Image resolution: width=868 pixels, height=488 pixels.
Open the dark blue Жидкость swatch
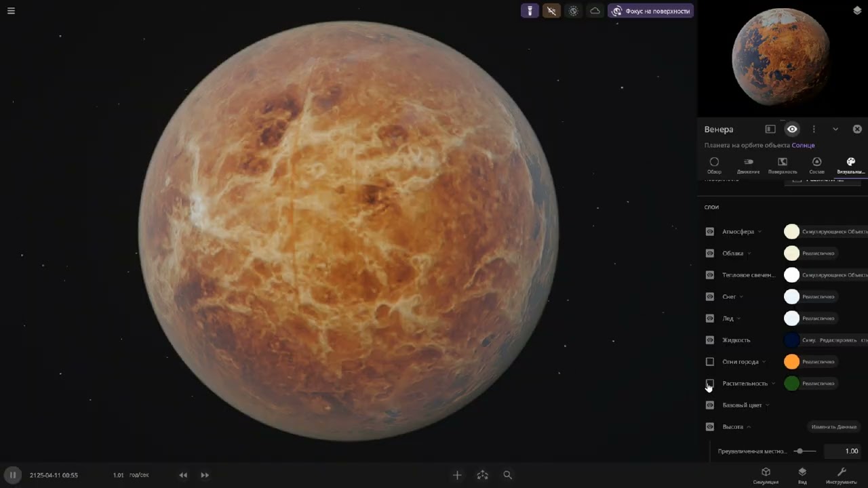pos(791,340)
